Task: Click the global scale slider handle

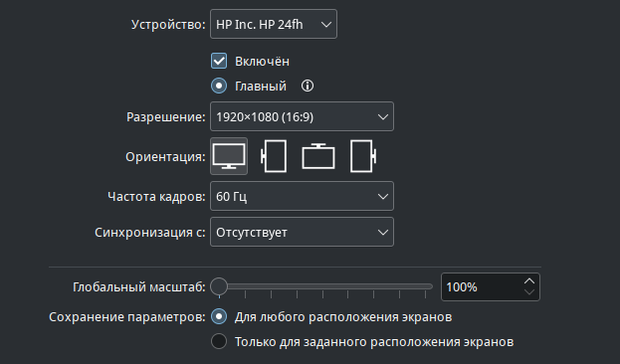Action: [x=219, y=286]
